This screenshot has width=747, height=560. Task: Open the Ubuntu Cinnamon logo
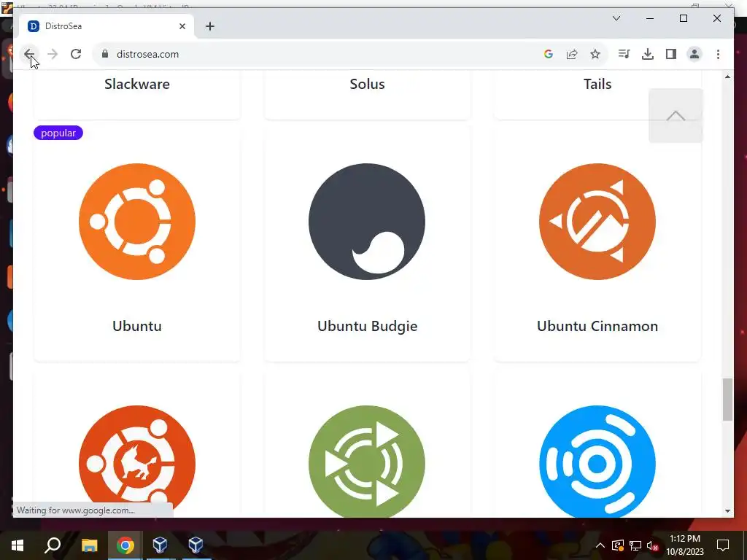pyautogui.click(x=597, y=222)
